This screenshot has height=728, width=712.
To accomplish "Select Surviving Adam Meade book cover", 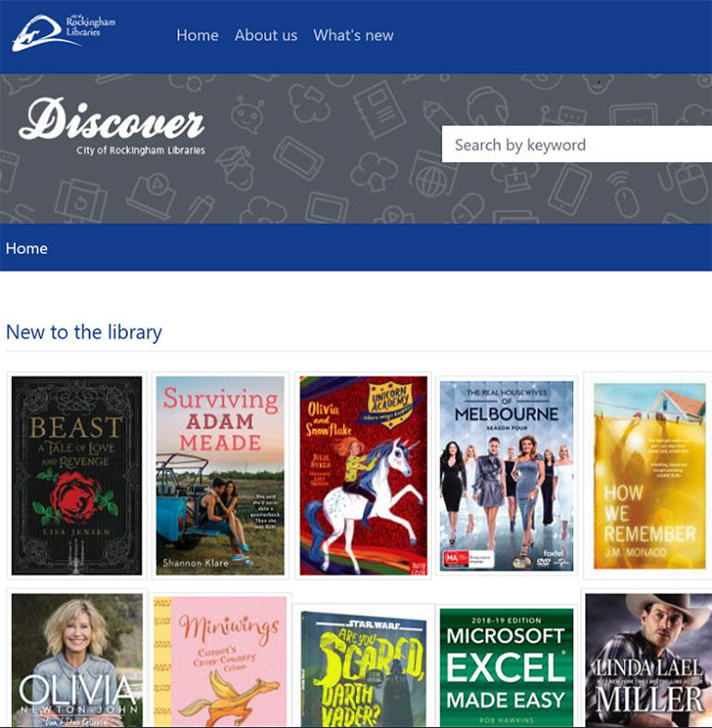I will pos(221,475).
